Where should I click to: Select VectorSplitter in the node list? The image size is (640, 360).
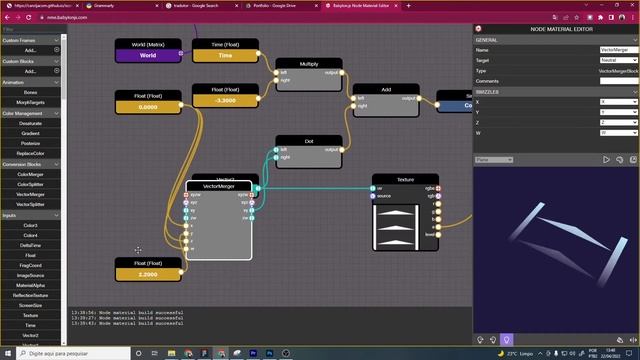click(31, 204)
